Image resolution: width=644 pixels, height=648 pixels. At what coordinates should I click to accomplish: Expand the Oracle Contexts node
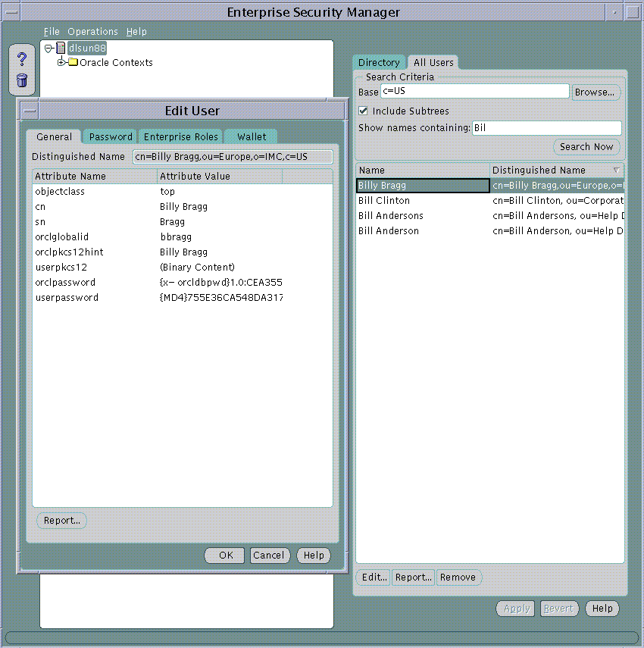point(61,62)
